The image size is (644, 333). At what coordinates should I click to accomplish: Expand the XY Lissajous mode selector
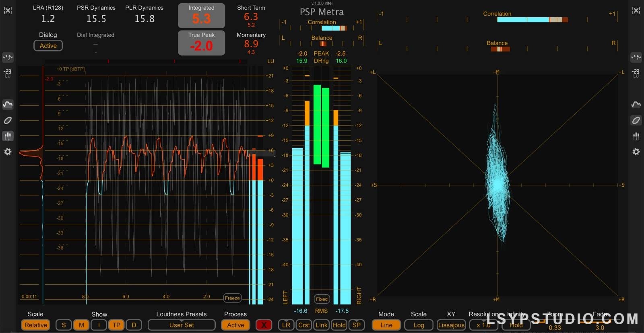(x=451, y=325)
